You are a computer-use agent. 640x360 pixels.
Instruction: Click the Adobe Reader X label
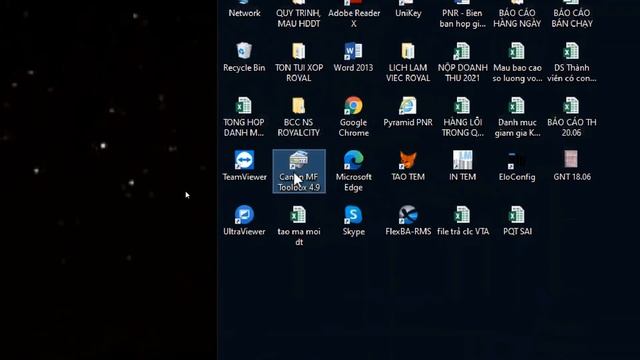click(353, 18)
